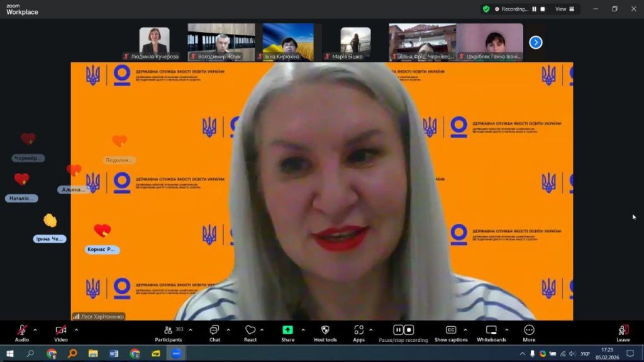Expand audio options arrow next to Audio

tap(35, 330)
